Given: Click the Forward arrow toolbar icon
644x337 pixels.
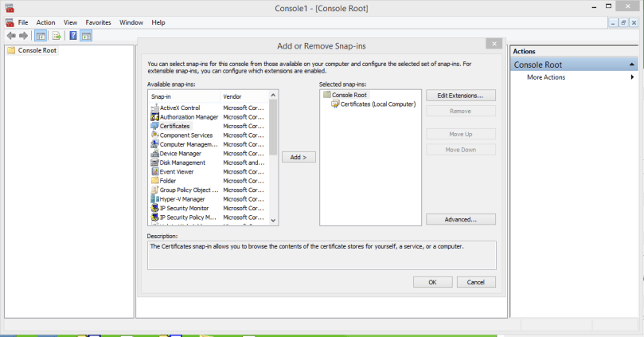Looking at the screenshot, I should pyautogui.click(x=23, y=36).
